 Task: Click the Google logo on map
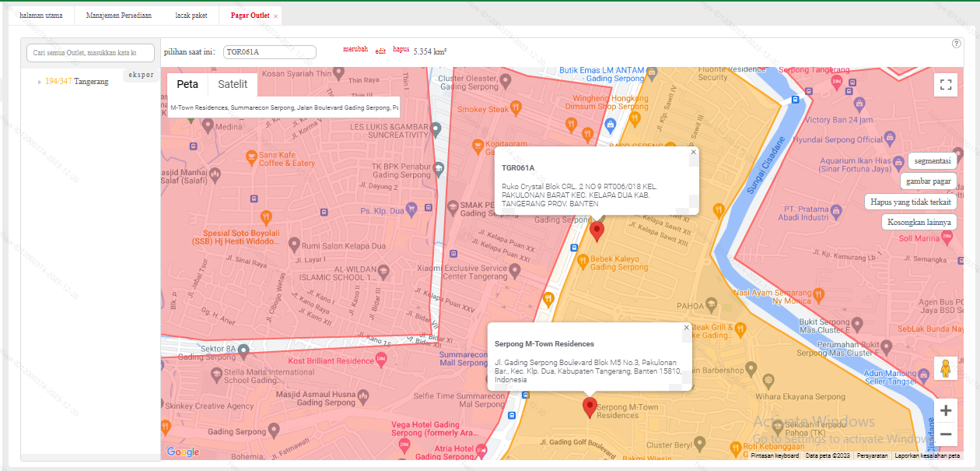click(x=183, y=452)
